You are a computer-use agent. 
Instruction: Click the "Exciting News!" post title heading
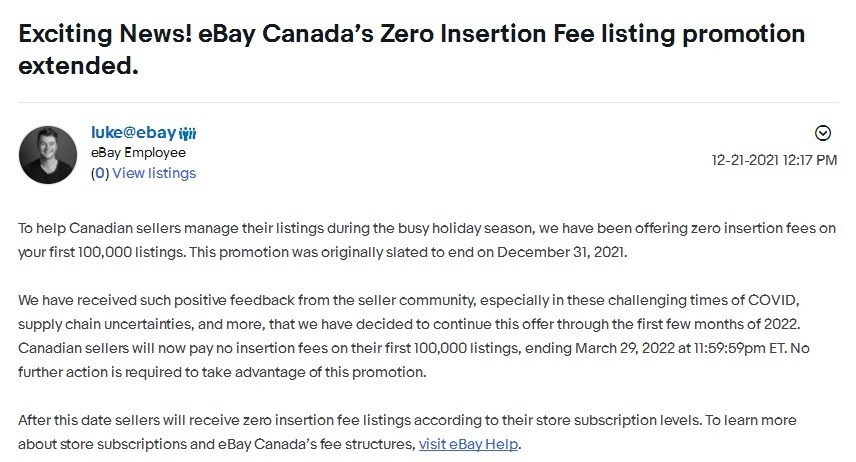tap(410, 35)
